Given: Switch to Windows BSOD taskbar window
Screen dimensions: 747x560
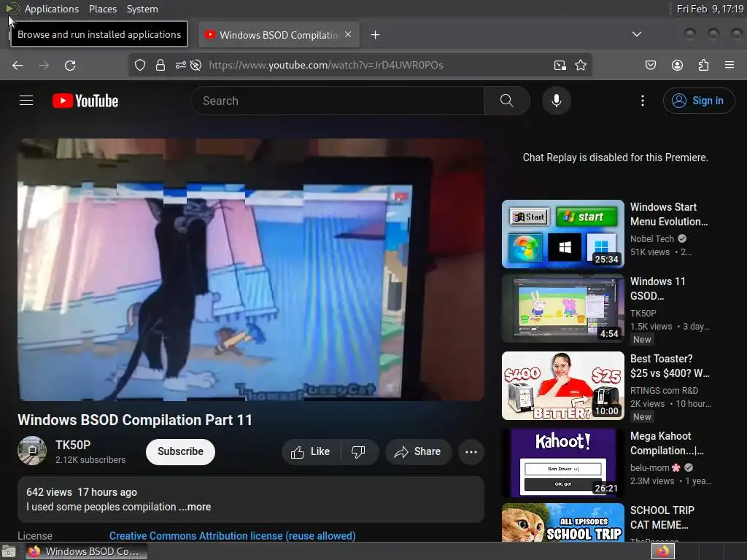Looking at the screenshot, I should 86,551.
